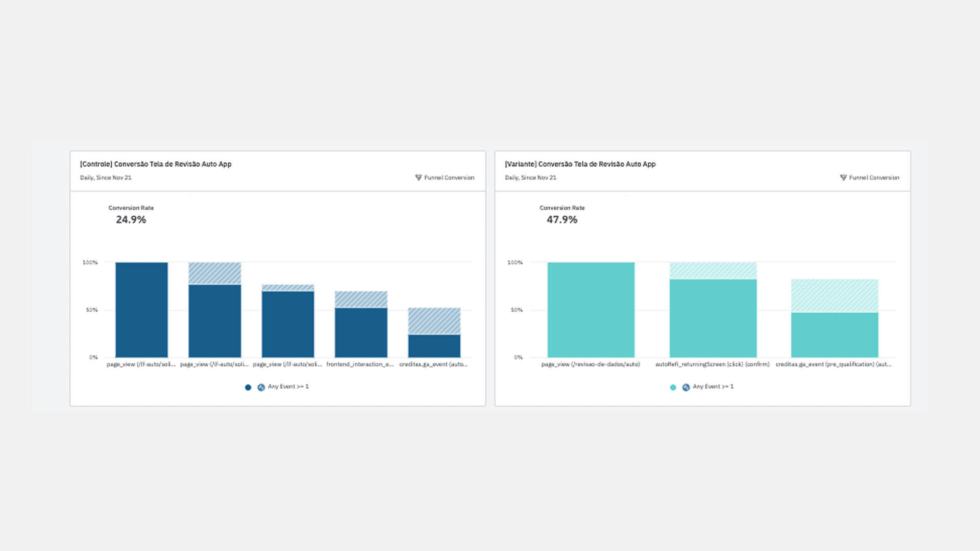This screenshot has width=980, height=551.
Task: Click Funnel Conversion label in Controle chart
Action: pos(449,178)
